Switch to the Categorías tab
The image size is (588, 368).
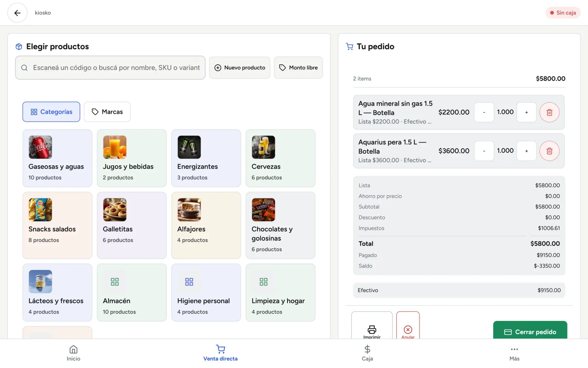click(51, 112)
